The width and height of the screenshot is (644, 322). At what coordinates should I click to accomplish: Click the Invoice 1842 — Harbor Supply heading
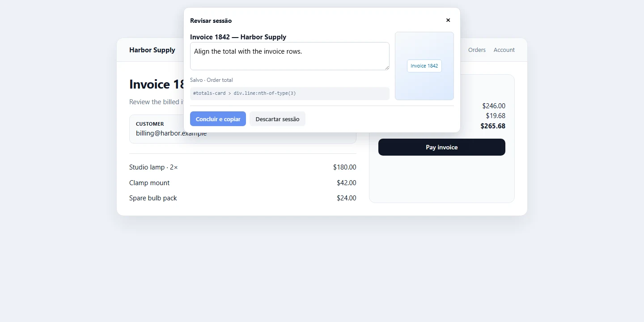[x=238, y=37]
